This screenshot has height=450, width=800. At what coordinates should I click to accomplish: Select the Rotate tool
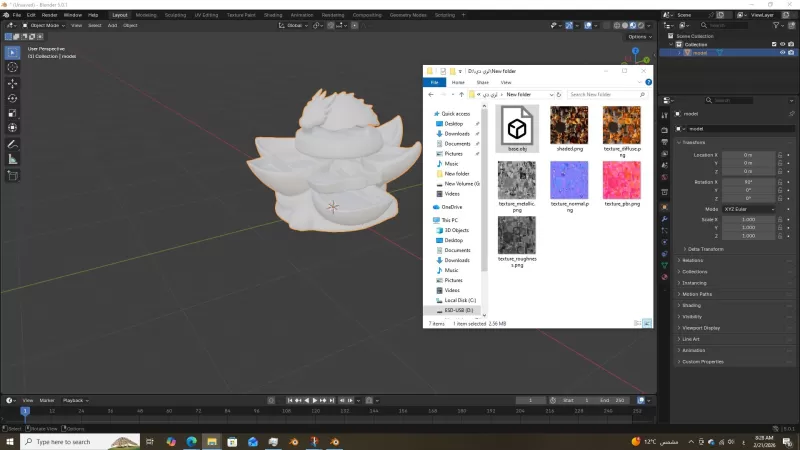(12, 98)
